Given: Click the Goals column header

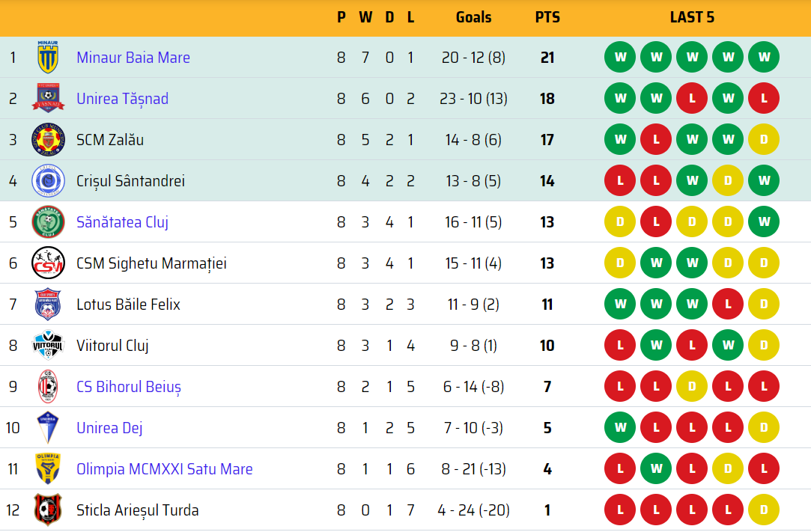Looking at the screenshot, I should [x=473, y=17].
